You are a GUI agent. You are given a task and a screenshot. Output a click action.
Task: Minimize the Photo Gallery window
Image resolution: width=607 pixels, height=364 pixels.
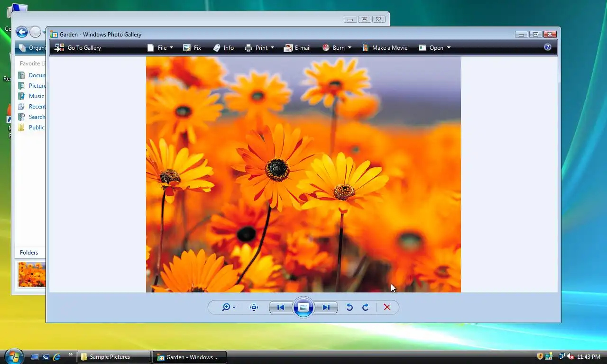522,34
